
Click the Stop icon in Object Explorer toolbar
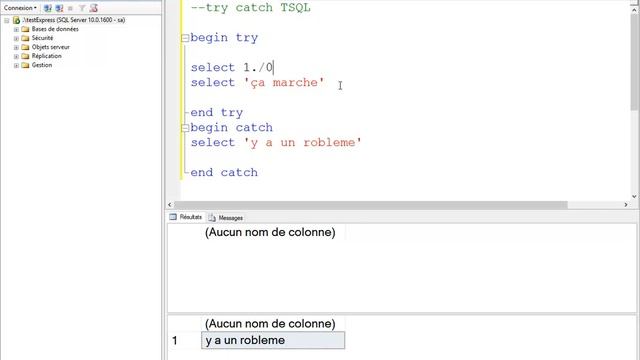(x=70, y=8)
